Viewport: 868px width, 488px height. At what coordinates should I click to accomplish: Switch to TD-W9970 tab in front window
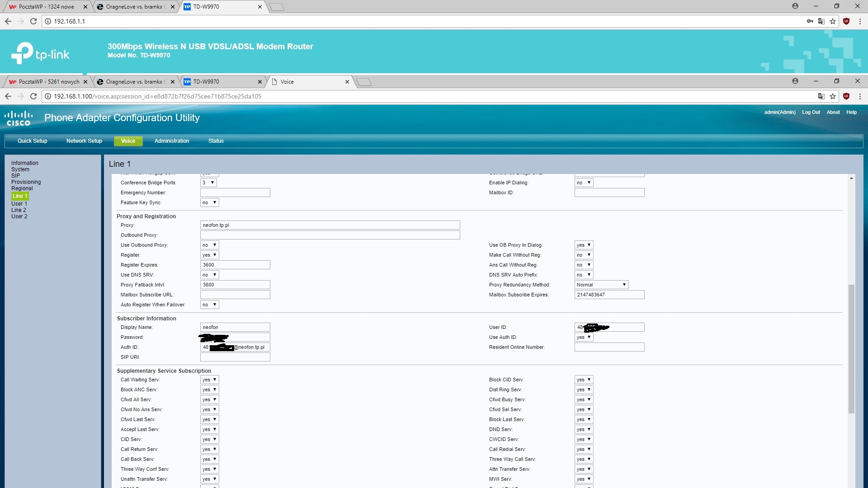click(x=222, y=82)
